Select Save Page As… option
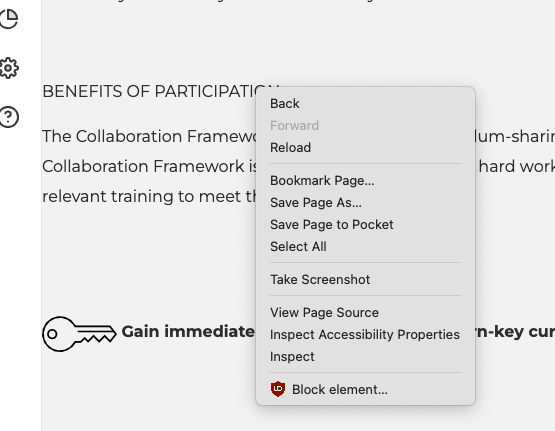555x431 pixels. 365,202
